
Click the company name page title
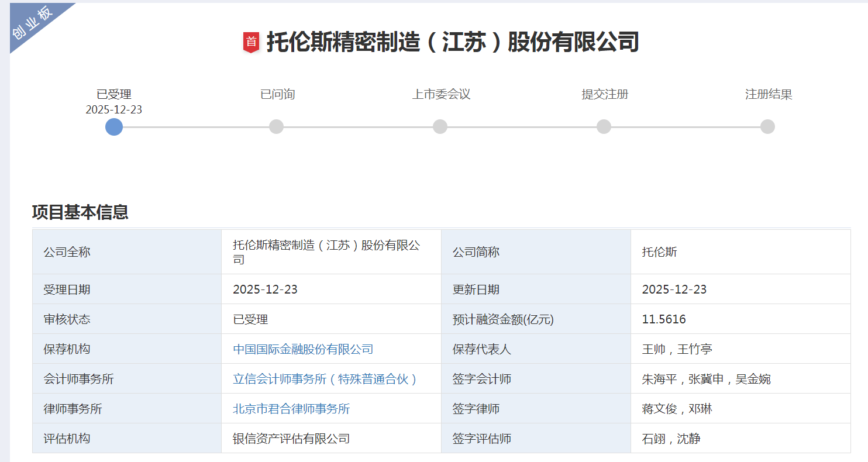pos(452,42)
